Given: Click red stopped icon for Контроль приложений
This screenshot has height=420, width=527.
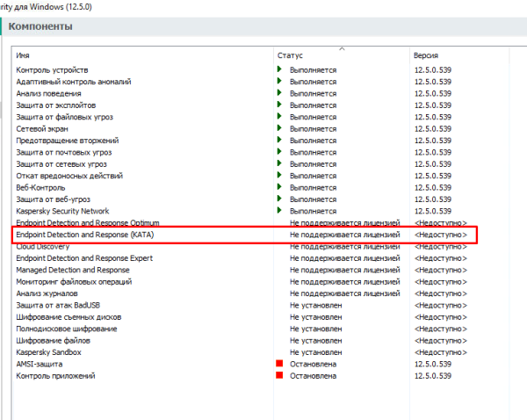Looking at the screenshot, I should [x=279, y=375].
